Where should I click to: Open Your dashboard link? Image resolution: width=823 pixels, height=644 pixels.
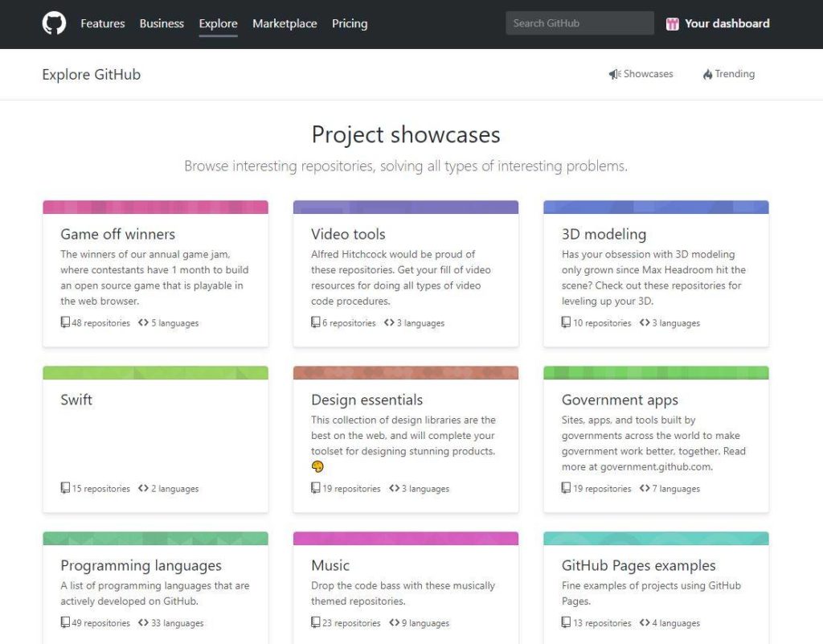[727, 23]
